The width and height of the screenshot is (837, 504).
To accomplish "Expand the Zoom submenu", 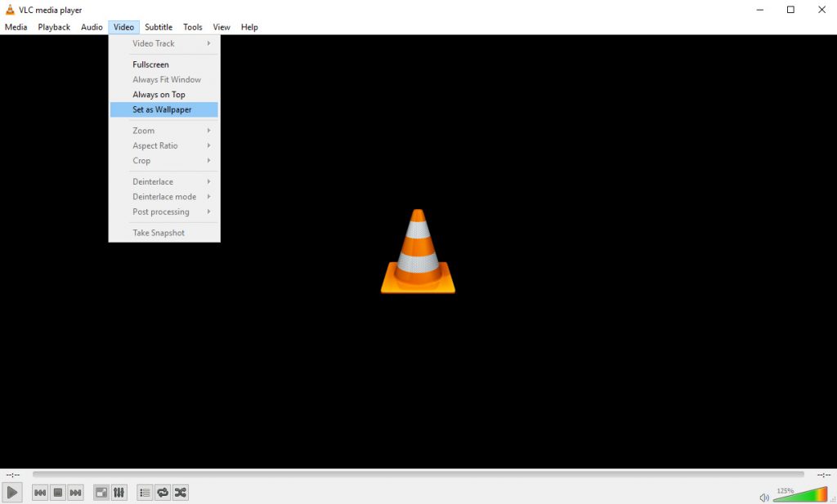I will point(164,131).
